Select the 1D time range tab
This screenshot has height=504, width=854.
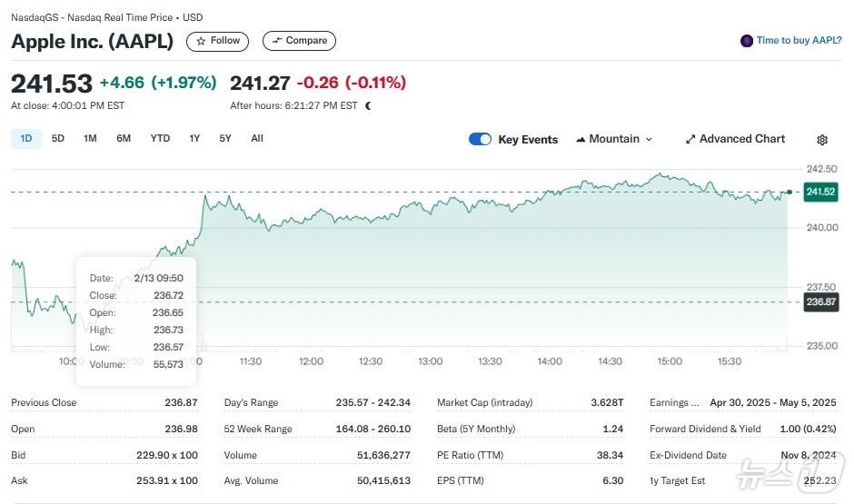pyautogui.click(x=26, y=138)
